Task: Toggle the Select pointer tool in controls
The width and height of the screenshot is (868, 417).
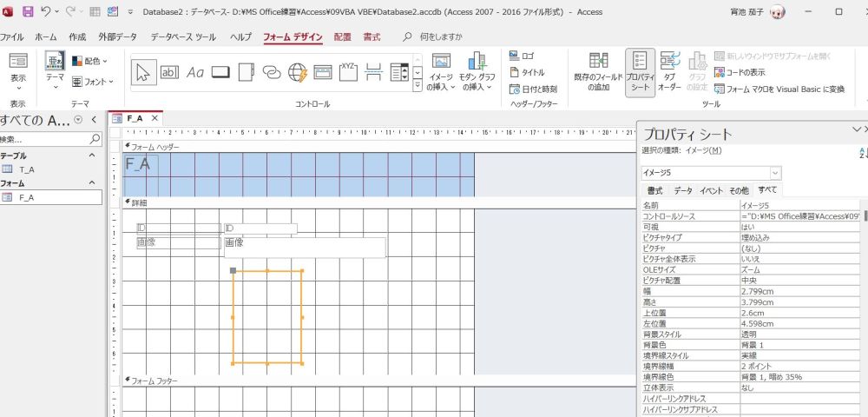Action: 144,72
